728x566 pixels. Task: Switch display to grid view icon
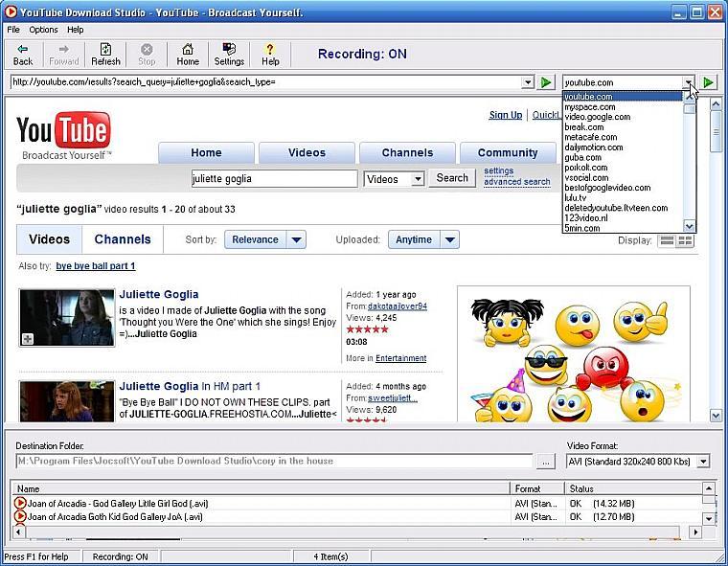pos(685,240)
